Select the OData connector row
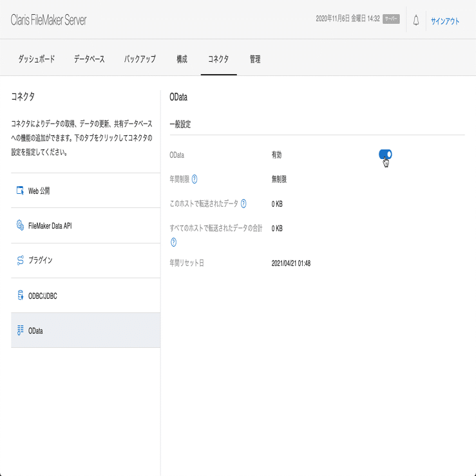Screen dimensions: 476x476 coord(86,330)
